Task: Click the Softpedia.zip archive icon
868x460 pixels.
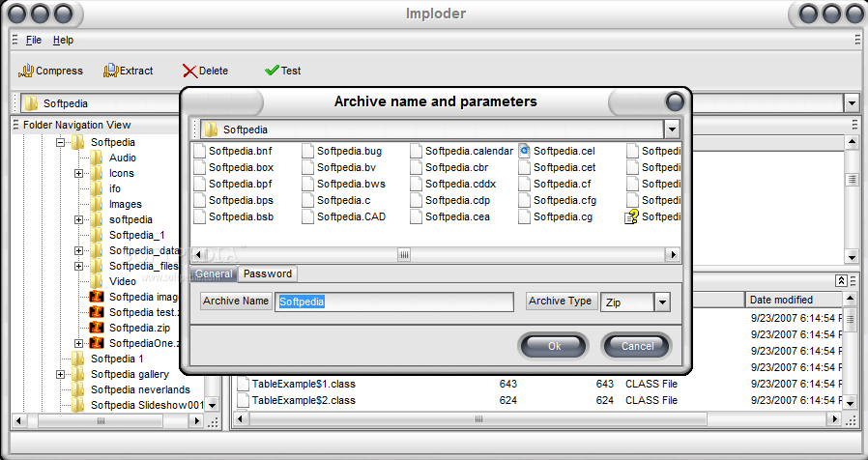Action: coord(97,328)
